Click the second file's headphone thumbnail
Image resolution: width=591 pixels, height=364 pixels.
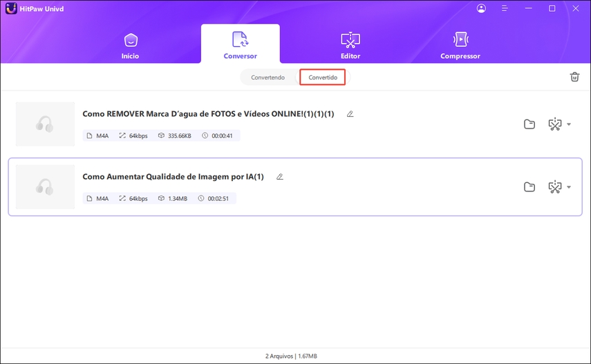pyautogui.click(x=45, y=186)
